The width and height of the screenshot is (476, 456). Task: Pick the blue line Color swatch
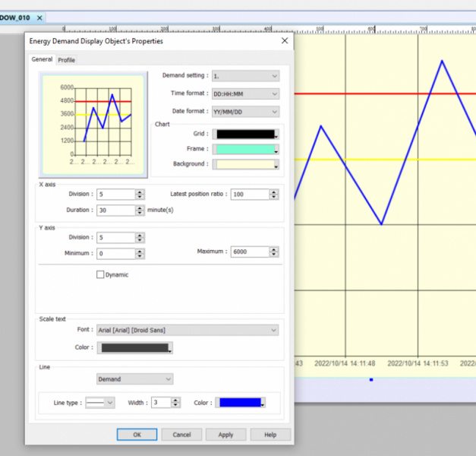pyautogui.click(x=240, y=402)
